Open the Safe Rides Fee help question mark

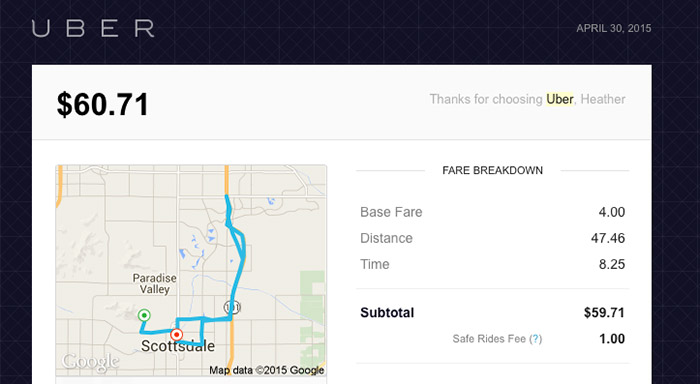point(535,339)
